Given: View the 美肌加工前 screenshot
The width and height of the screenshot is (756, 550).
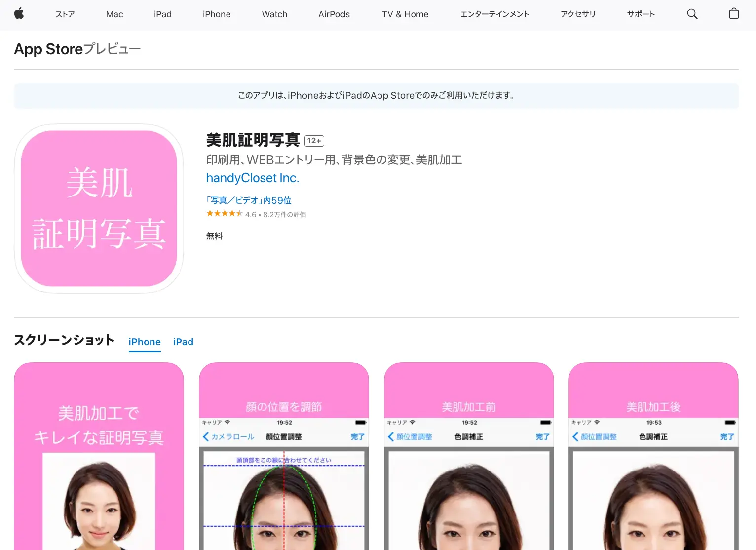Looking at the screenshot, I should 469,456.
